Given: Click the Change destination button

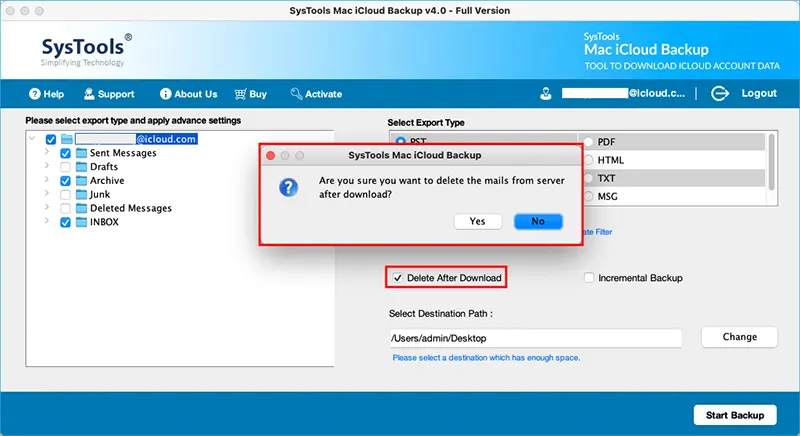Looking at the screenshot, I should pos(739,337).
